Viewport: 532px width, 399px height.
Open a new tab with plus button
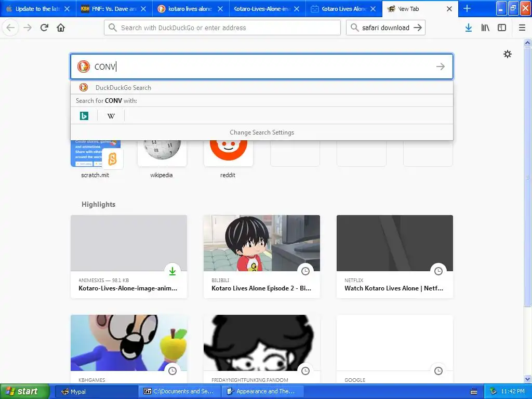point(467,8)
